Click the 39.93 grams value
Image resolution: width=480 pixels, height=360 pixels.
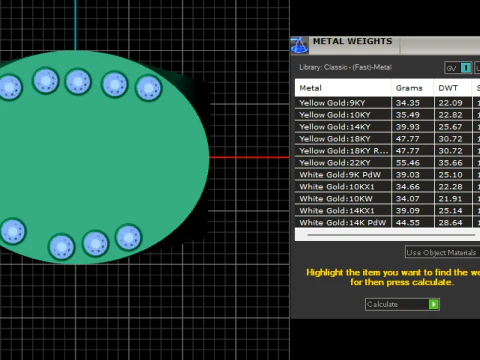coord(408,127)
